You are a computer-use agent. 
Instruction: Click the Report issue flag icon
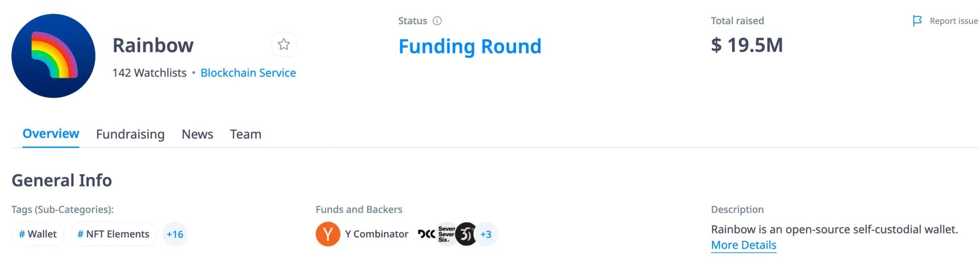point(917,21)
